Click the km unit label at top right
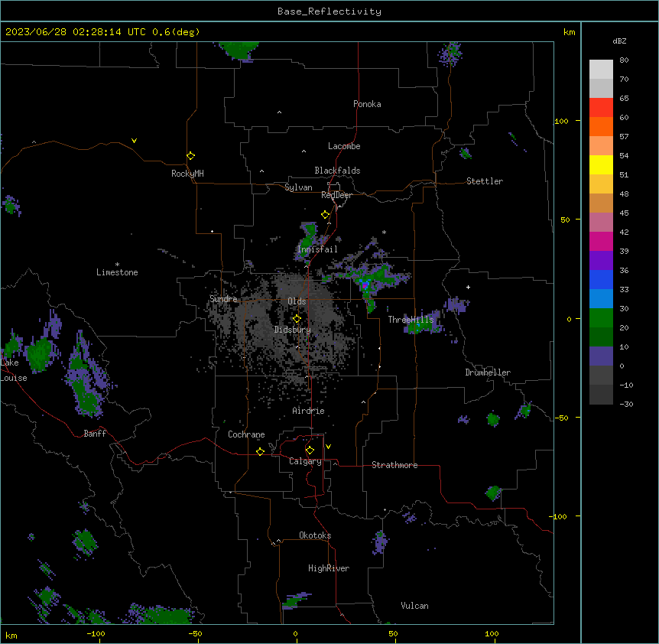 click(569, 32)
